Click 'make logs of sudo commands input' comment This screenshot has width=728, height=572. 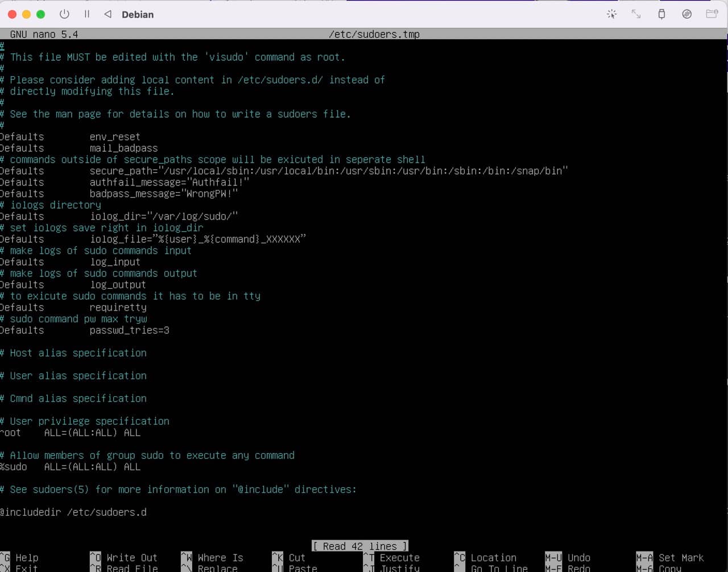(96, 250)
